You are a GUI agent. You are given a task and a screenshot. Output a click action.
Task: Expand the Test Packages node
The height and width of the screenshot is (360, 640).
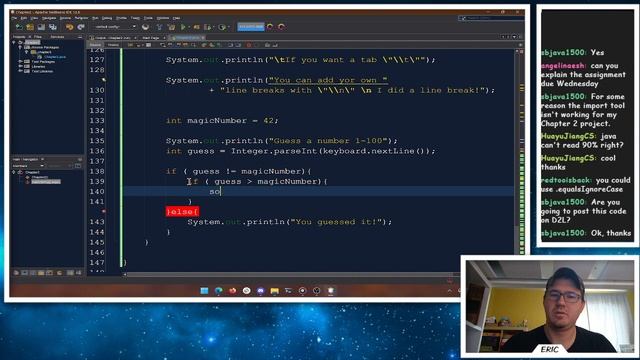20,62
